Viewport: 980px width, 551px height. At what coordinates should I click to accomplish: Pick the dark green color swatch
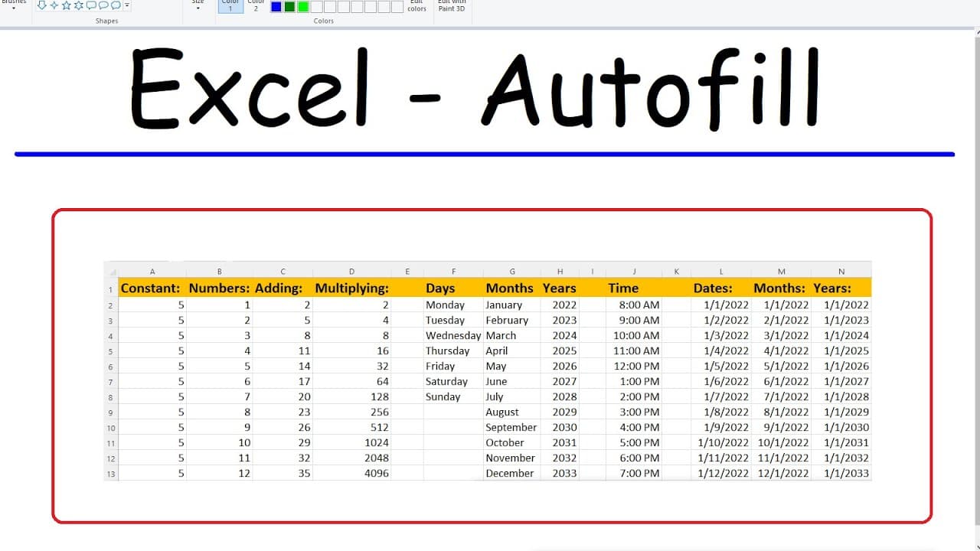pos(289,7)
